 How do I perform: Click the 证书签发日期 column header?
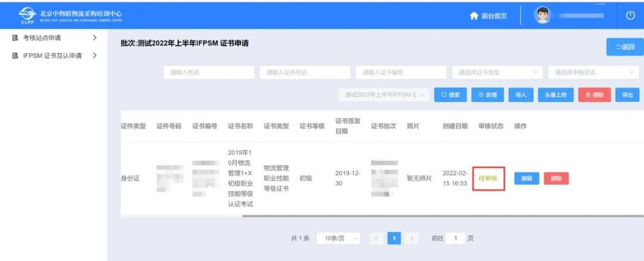(x=348, y=126)
